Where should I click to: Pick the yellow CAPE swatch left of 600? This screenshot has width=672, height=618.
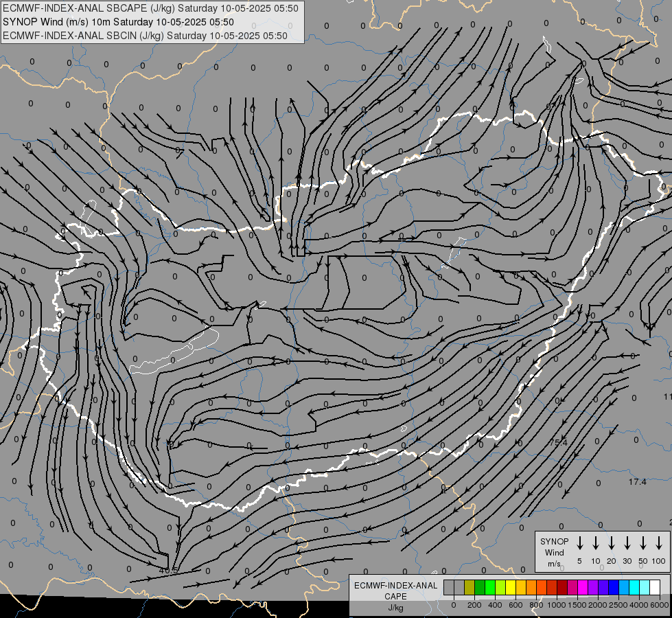click(511, 587)
